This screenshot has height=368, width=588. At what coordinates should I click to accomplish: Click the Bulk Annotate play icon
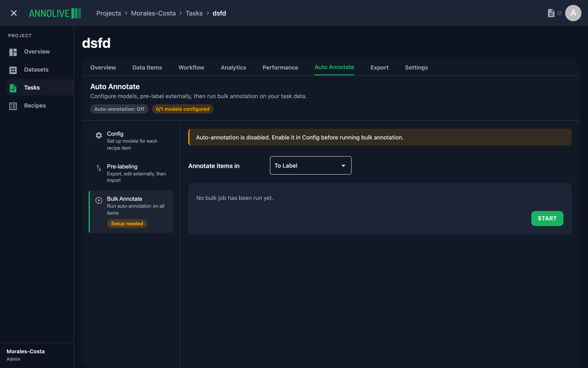pyautogui.click(x=99, y=200)
